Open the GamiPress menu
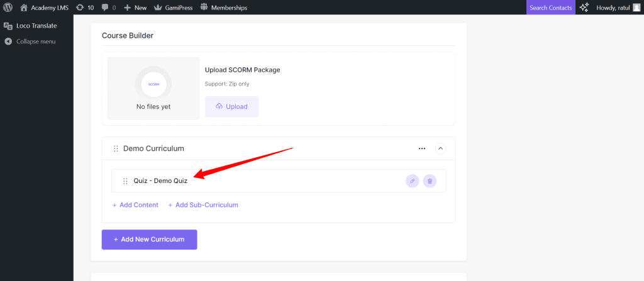The image size is (644, 281). (175, 8)
